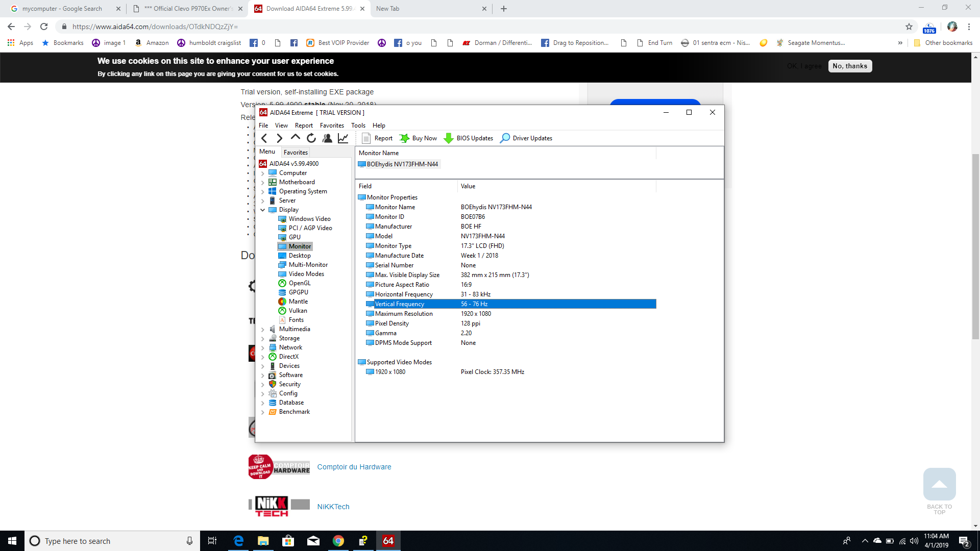Image resolution: width=980 pixels, height=551 pixels.
Task: Click the Windows Start button
Action: pos(12,541)
